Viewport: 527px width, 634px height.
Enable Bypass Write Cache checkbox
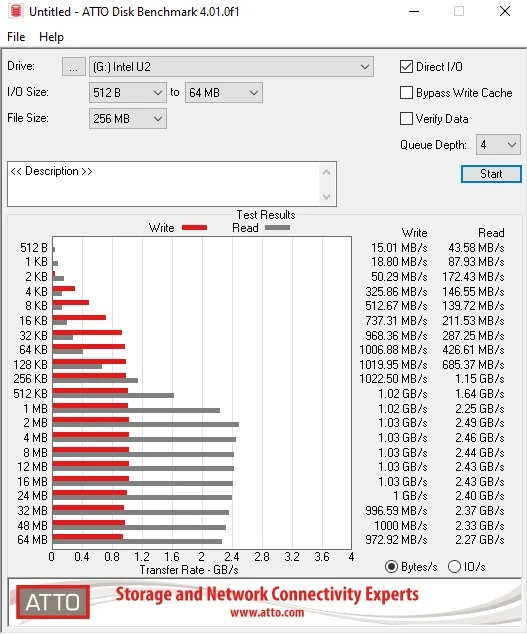tap(406, 93)
